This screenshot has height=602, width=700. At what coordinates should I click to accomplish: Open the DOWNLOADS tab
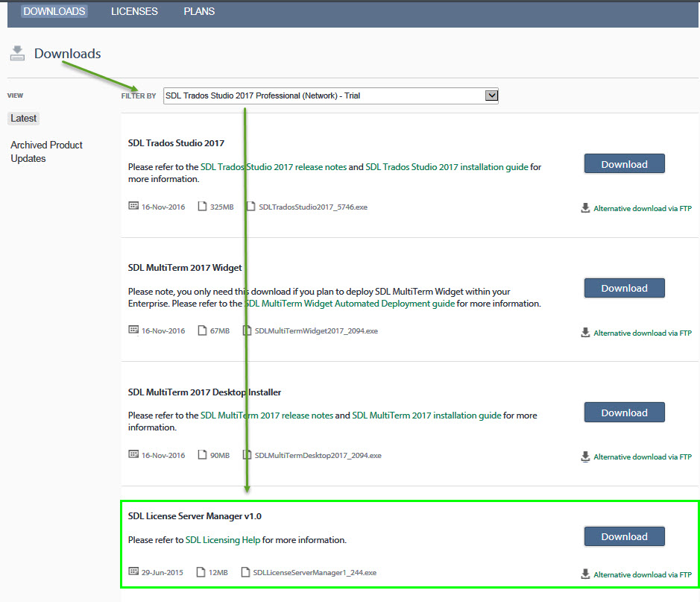pyautogui.click(x=54, y=11)
